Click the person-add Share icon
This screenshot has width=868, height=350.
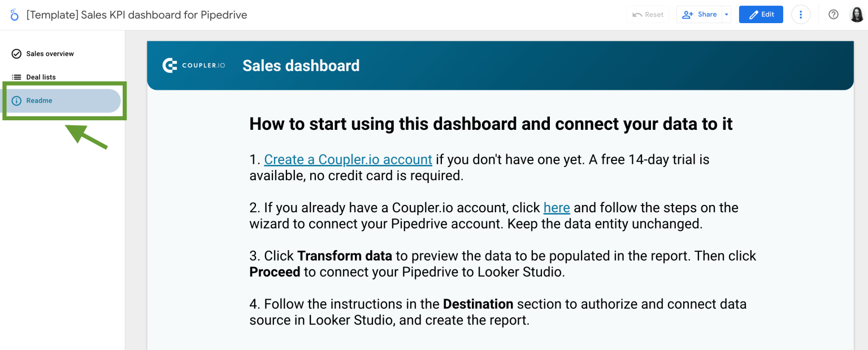tap(688, 14)
